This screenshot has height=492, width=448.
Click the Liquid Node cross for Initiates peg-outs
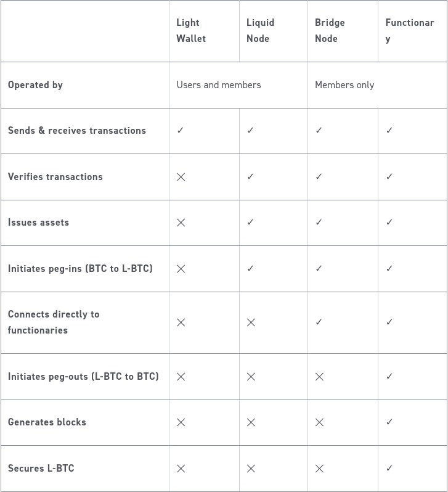(x=251, y=377)
